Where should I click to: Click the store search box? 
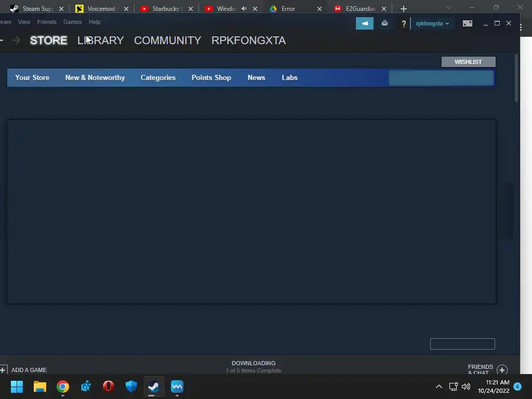[x=441, y=78]
